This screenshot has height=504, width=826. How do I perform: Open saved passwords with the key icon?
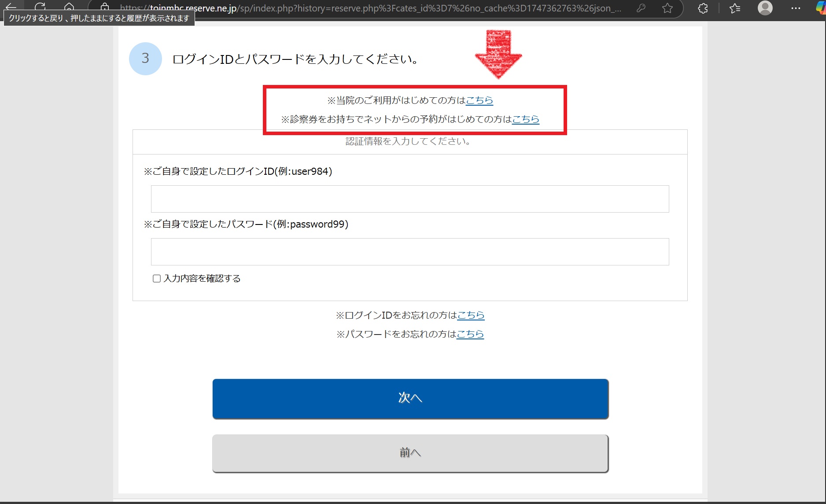[641, 8]
